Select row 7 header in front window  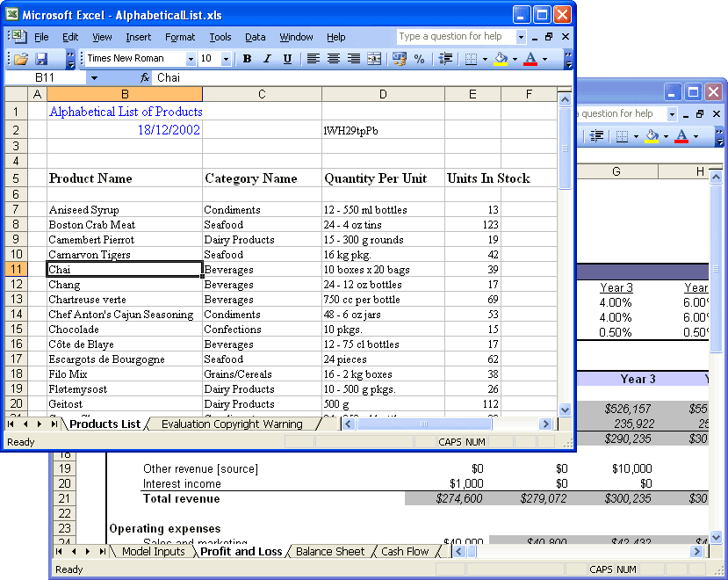click(x=17, y=209)
